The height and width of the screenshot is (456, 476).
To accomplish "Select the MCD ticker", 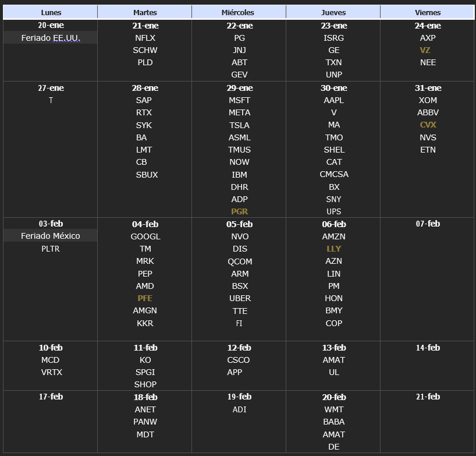I will (51, 360).
